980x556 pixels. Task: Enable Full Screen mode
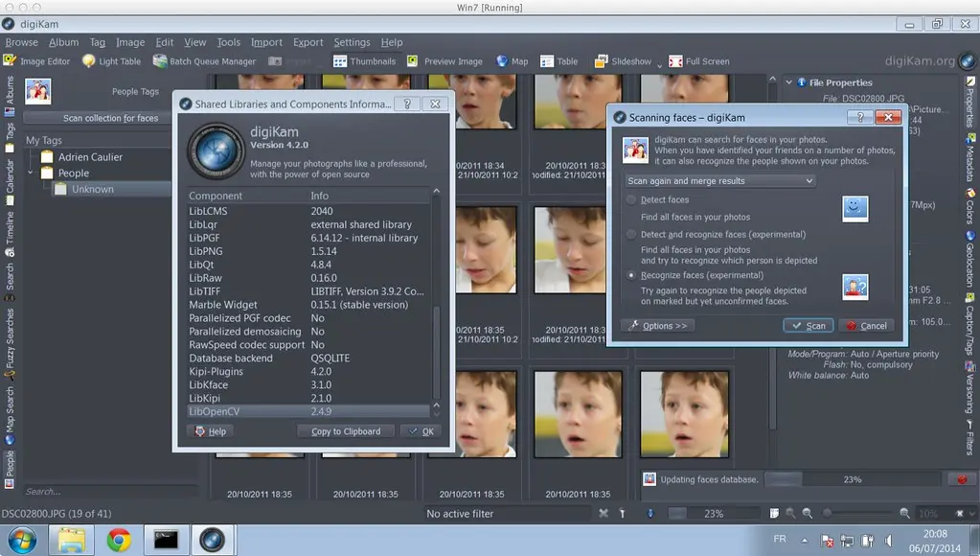coord(700,60)
